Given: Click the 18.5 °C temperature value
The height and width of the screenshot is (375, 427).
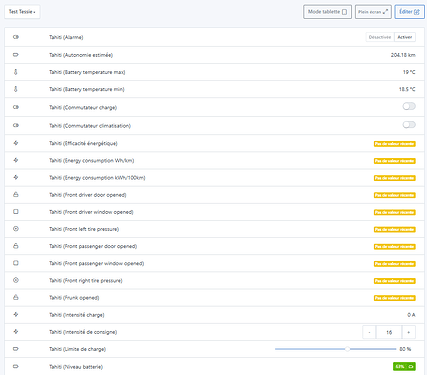Looking at the screenshot, I should (x=407, y=89).
